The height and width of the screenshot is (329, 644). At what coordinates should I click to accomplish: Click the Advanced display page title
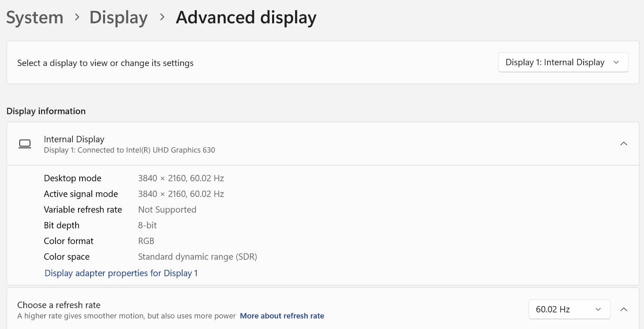[x=246, y=18]
